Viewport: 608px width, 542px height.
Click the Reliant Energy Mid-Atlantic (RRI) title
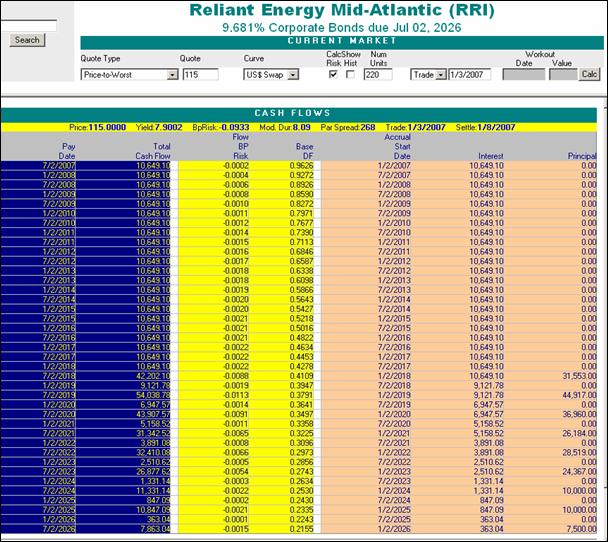pos(342,10)
